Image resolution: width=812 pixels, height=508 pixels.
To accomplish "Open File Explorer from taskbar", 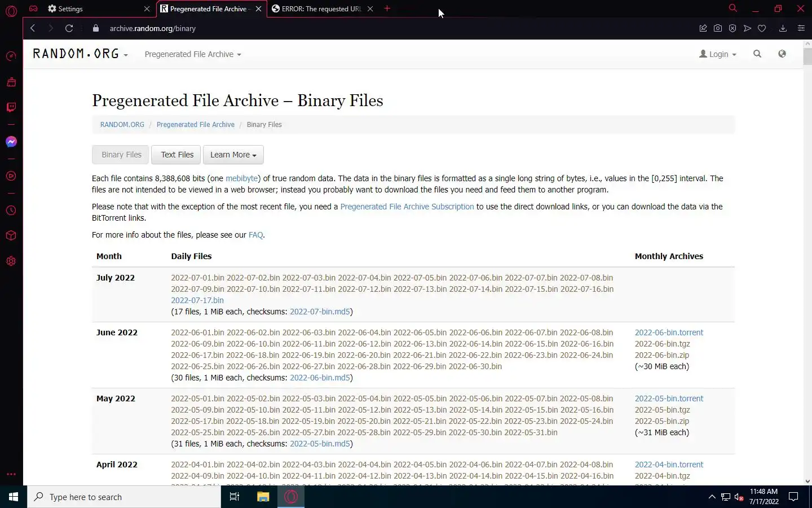I will [x=263, y=497].
